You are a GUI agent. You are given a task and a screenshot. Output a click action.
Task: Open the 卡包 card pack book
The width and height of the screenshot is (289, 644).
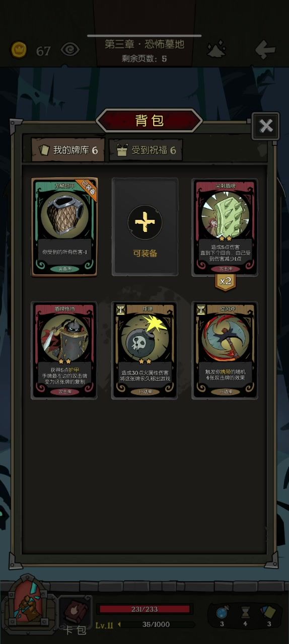pos(76,614)
